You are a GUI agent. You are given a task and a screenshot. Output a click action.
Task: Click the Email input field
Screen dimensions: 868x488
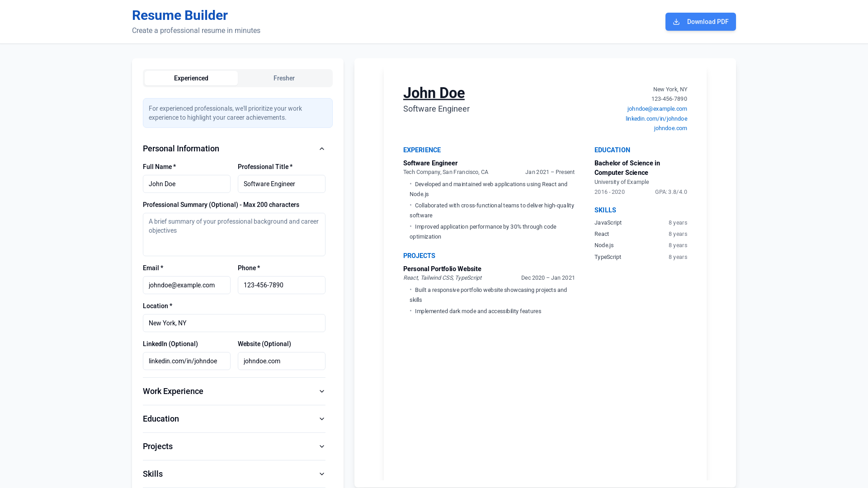187,285
